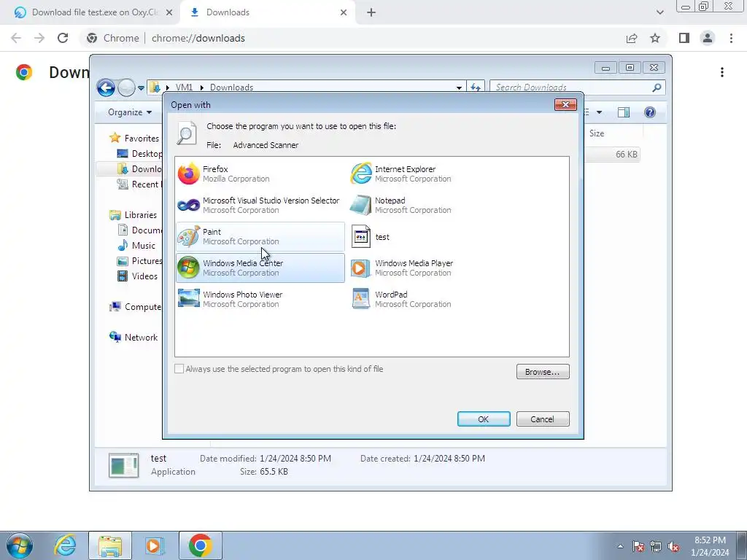This screenshot has height=560, width=747.
Task: Show hidden system tray icons
Action: 620,546
